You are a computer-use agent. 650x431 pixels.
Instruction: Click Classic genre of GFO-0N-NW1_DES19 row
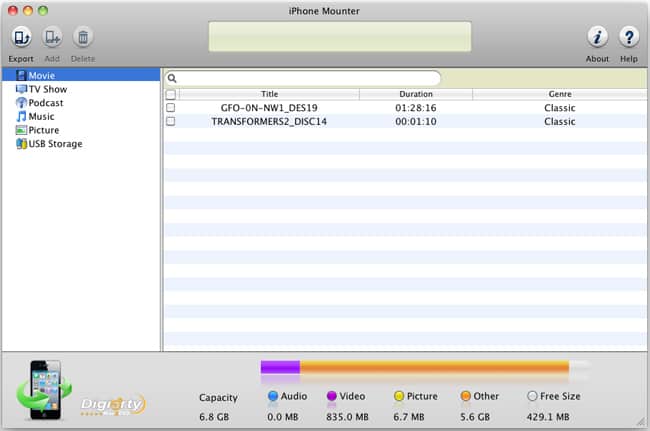[x=560, y=108]
